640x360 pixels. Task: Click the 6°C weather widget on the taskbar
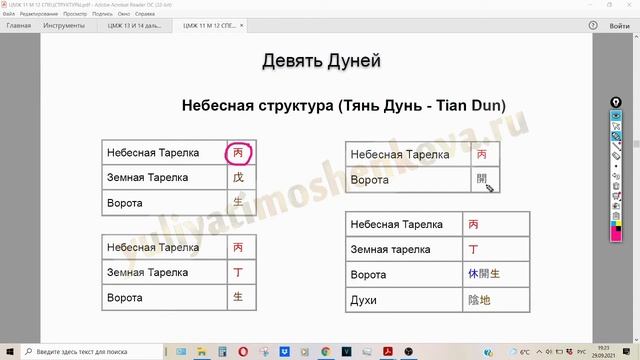[x=520, y=351]
